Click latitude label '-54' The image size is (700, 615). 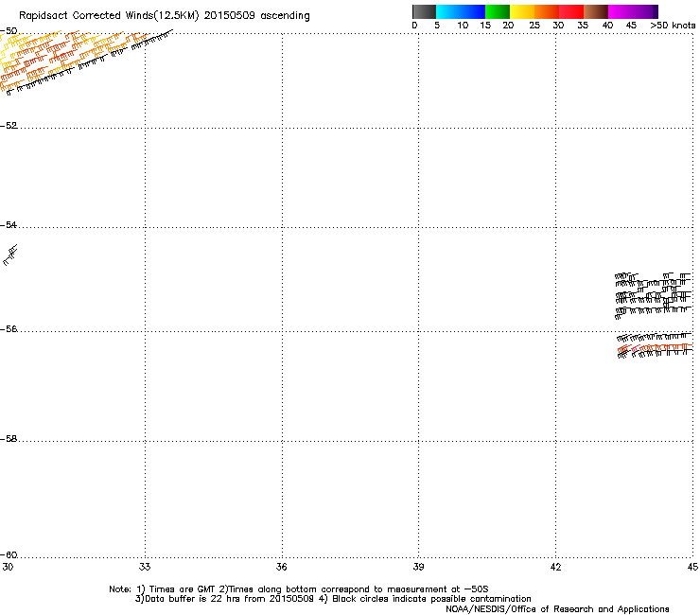tap(9, 224)
